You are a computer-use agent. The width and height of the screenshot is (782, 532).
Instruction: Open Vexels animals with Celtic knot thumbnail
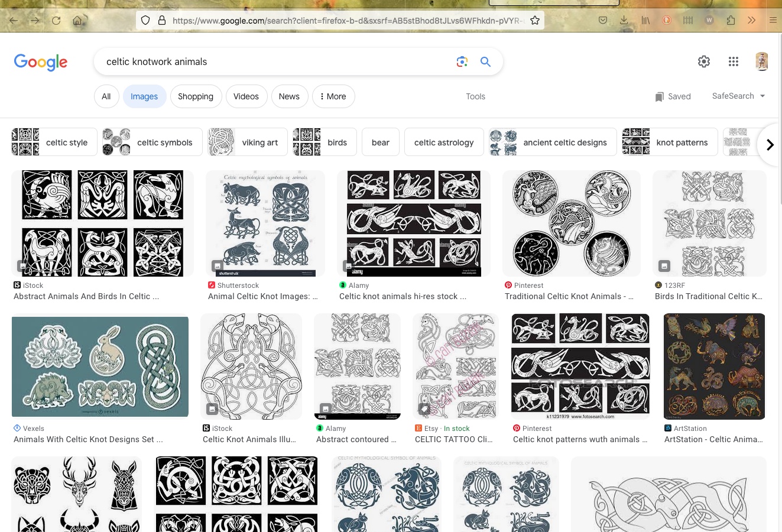tap(100, 366)
